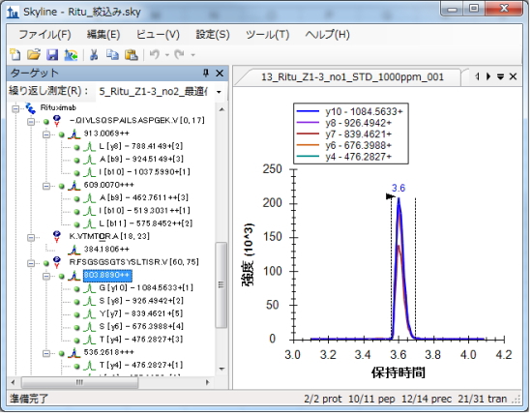This screenshot has height=416, width=532.
Task: Open the 設定(S) menu
Action: coord(213,34)
